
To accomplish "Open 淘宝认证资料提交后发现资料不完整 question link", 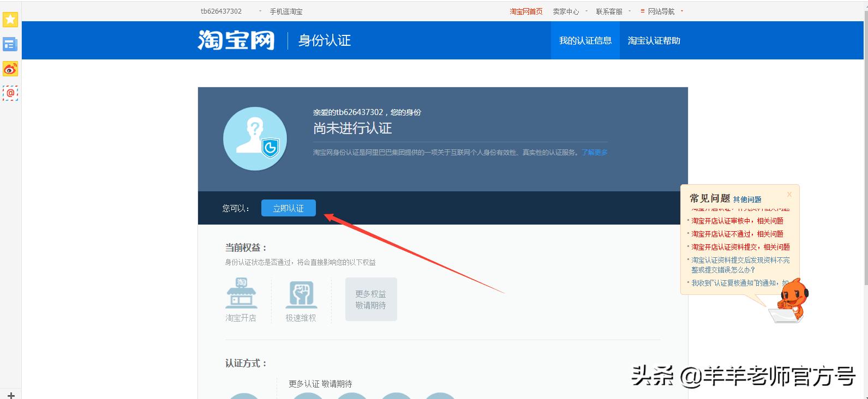I will tap(740, 265).
